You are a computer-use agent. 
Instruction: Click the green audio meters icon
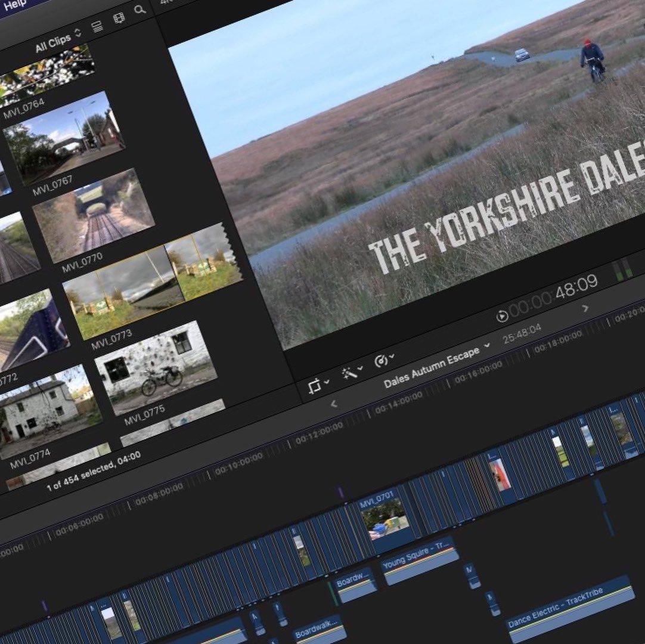click(622, 269)
